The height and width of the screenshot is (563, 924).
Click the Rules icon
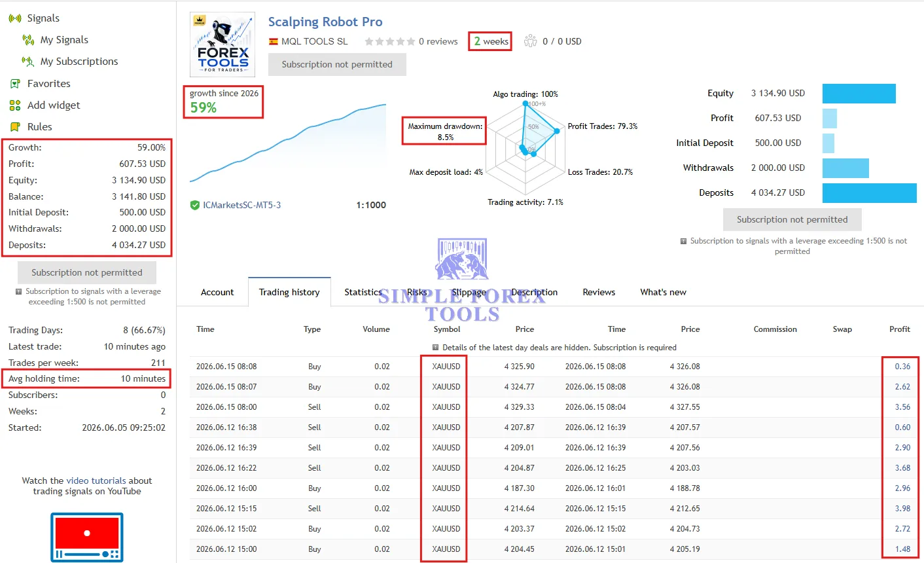click(15, 127)
